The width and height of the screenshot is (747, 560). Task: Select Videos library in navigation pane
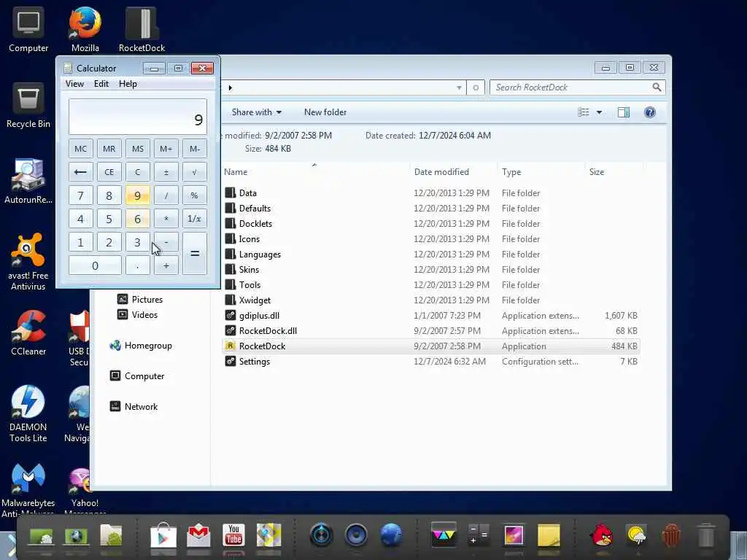(137, 315)
